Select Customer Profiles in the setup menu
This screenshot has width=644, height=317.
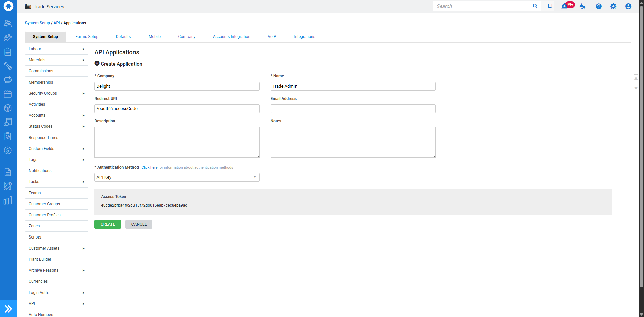coord(45,215)
